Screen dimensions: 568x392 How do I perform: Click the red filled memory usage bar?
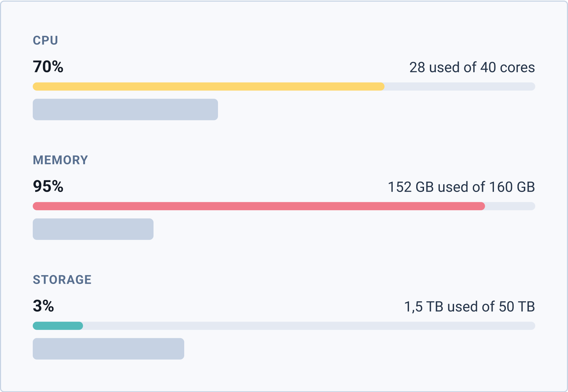(x=259, y=206)
